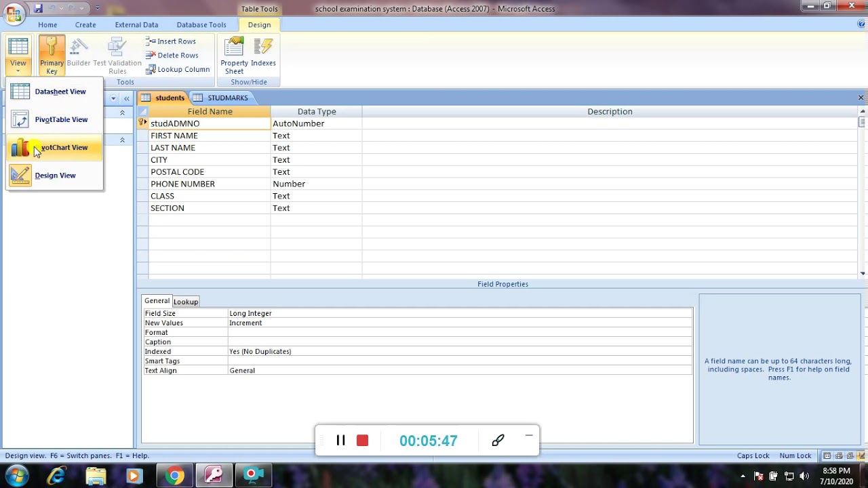The width and height of the screenshot is (868, 488).
Task: Close the open table document tab
Action: pyautogui.click(x=861, y=98)
